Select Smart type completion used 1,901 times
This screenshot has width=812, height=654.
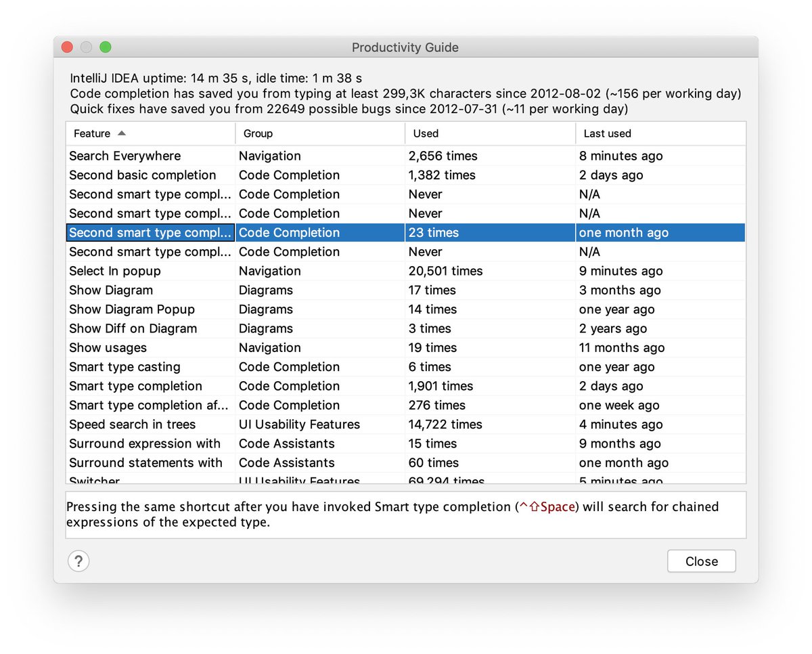[150, 386]
